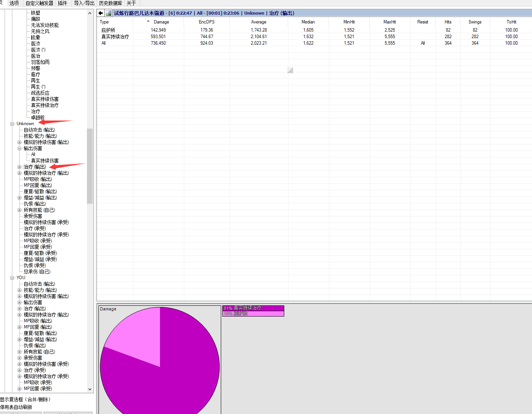Image resolution: width=532 pixels, height=414 pixels.
Task: Sort table by EncDPS column header
Action: click(207, 22)
